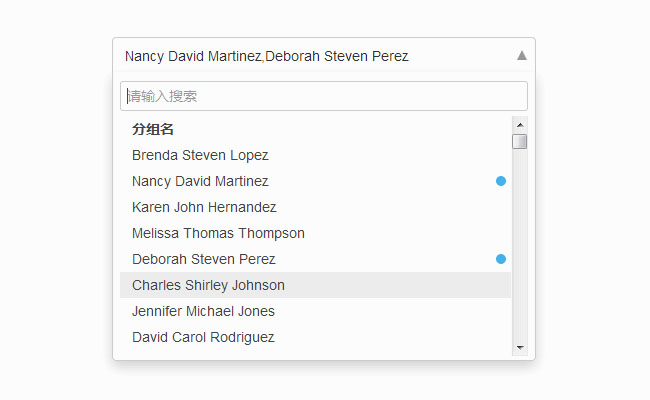Deselect Nancy David Martinez in the list
Image resolution: width=650 pixels, height=400 pixels.
(200, 181)
